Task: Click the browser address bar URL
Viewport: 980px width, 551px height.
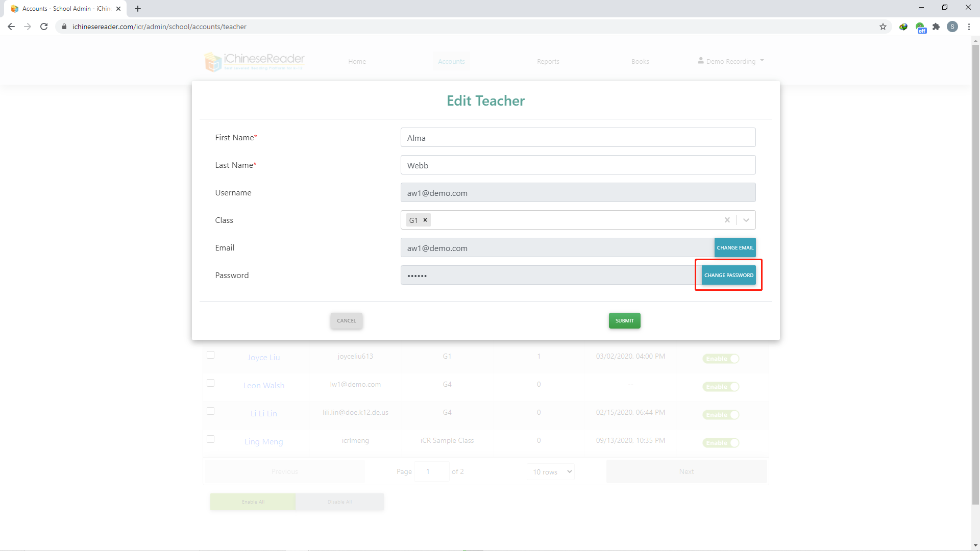Action: pos(159,27)
